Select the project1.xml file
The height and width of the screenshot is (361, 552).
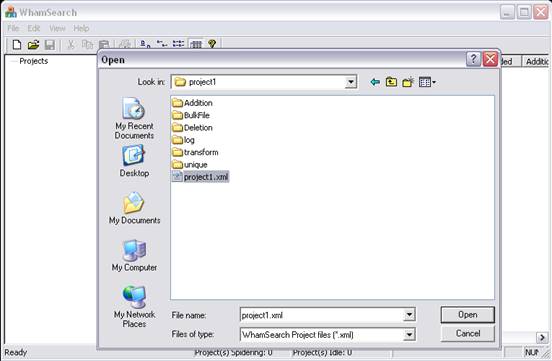pos(201,176)
